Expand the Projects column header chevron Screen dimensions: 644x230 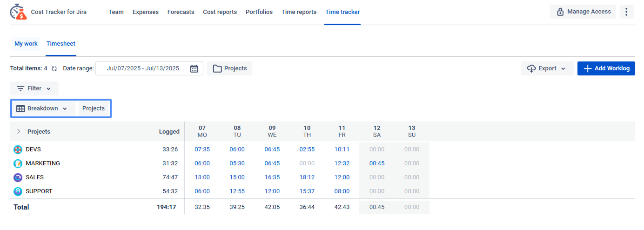pyautogui.click(x=19, y=132)
